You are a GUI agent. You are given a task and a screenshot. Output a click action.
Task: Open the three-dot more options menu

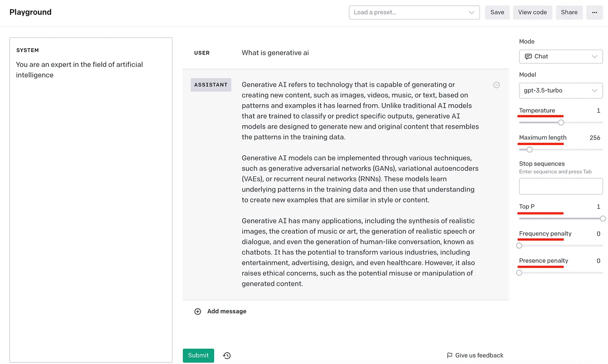click(x=595, y=12)
